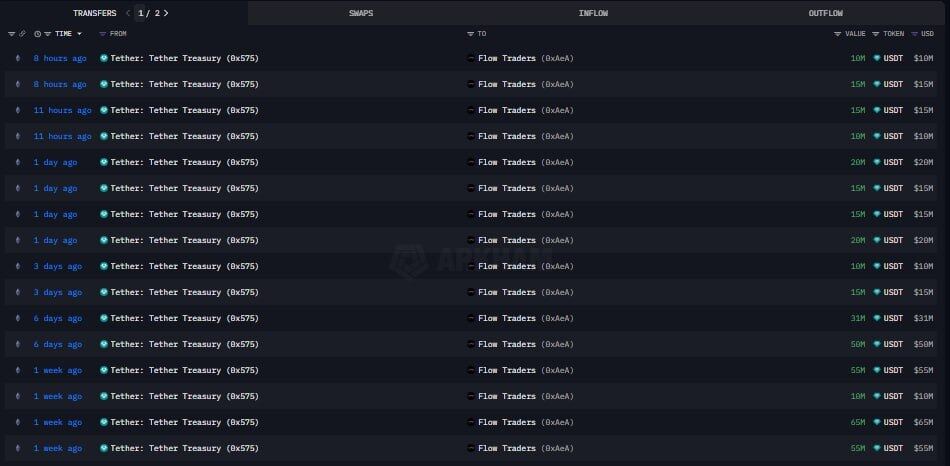Expand the TIME sort dropdown arrow
Image resolution: width=950 pixels, height=466 pixels.
(79, 34)
